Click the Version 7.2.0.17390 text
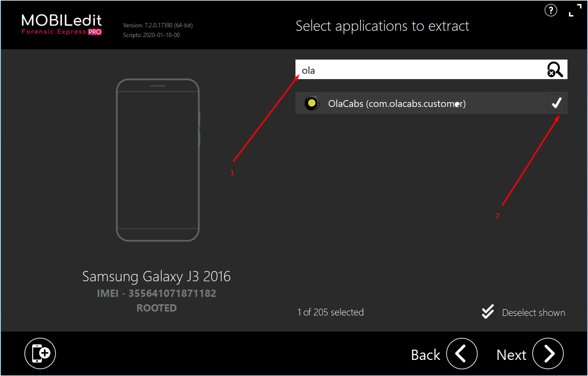This screenshot has width=588, height=376. point(158,25)
